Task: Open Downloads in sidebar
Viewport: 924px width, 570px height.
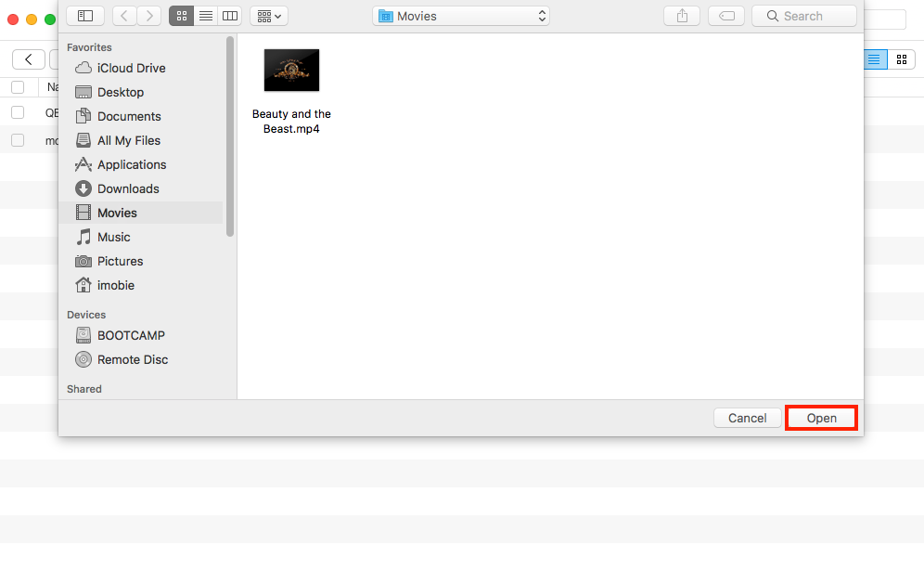Action: click(141, 188)
